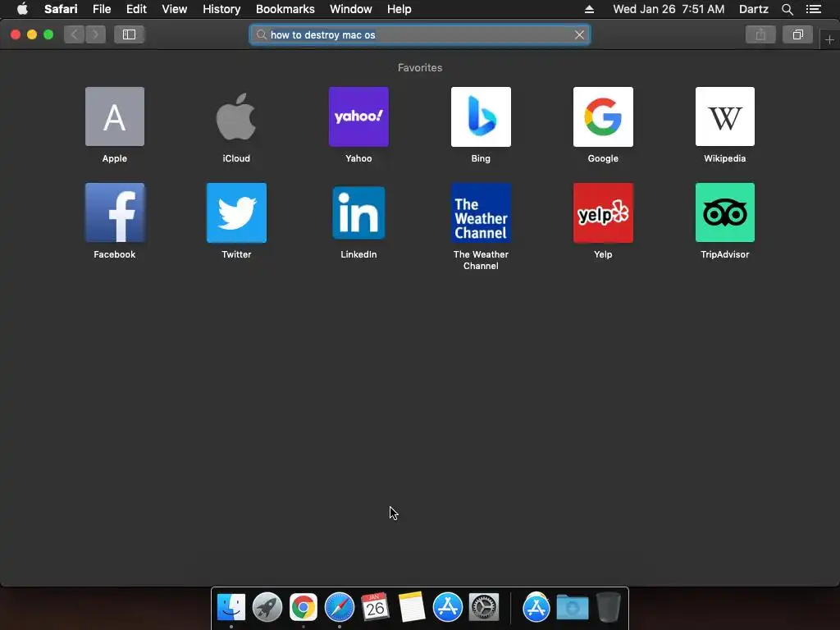Toggle the Safari sidebar
840x630 pixels.
(129, 34)
